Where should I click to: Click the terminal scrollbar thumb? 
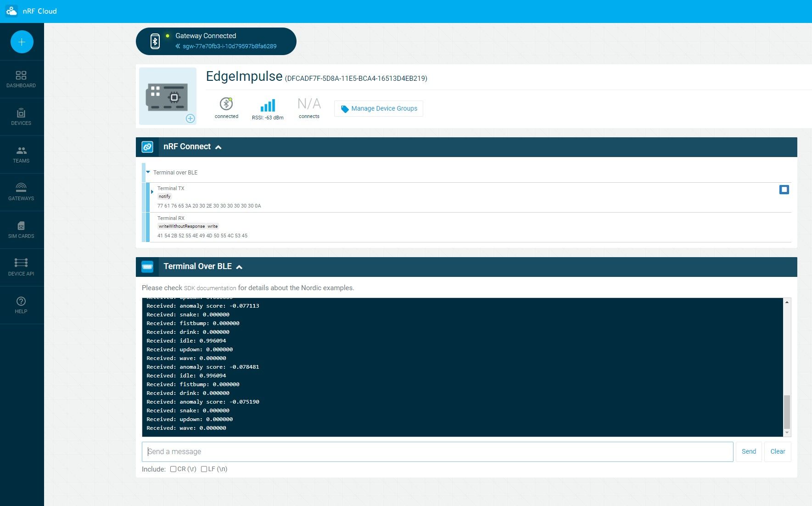787,412
